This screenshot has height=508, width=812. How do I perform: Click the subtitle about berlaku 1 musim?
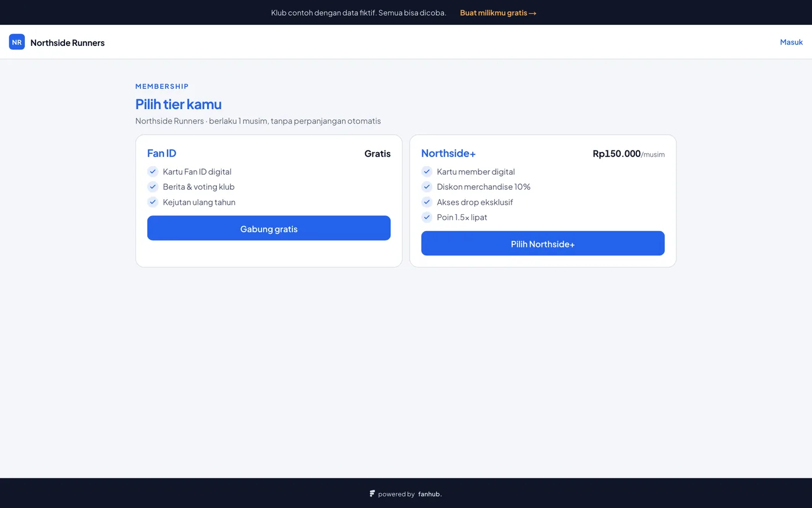coord(258,121)
